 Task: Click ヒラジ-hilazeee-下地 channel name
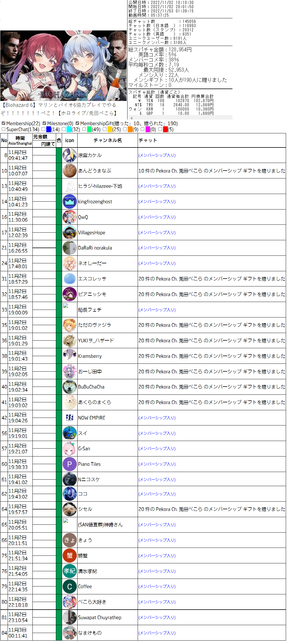pos(100,186)
